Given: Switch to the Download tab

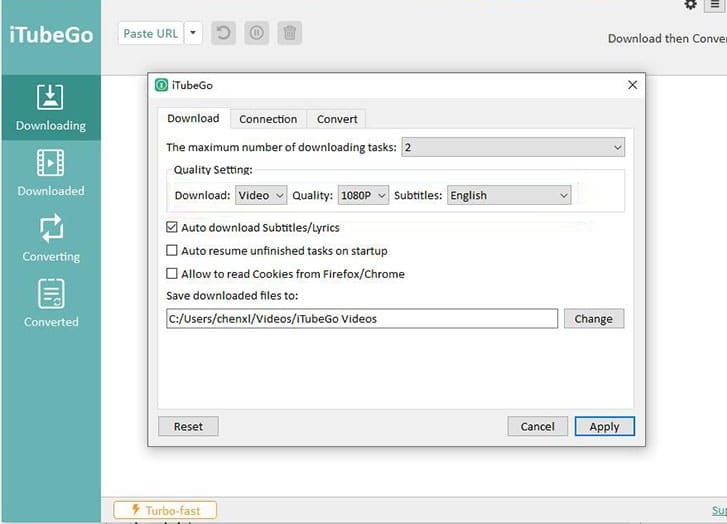Looking at the screenshot, I should click(x=193, y=119).
